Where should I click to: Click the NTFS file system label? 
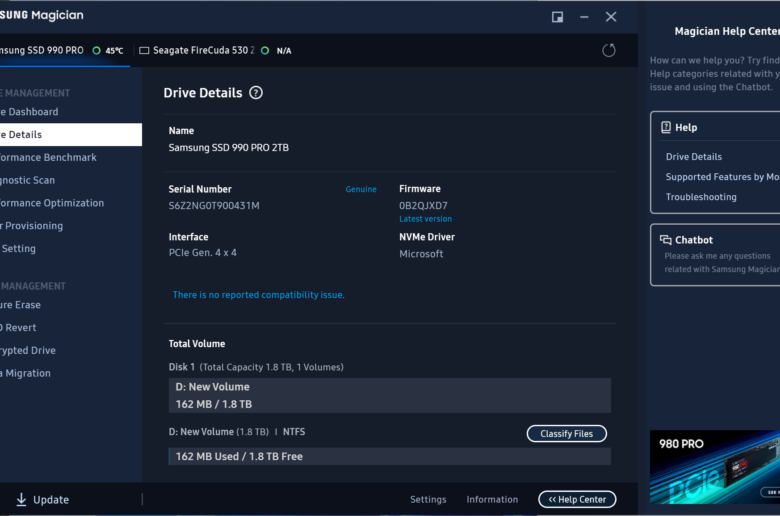[294, 432]
